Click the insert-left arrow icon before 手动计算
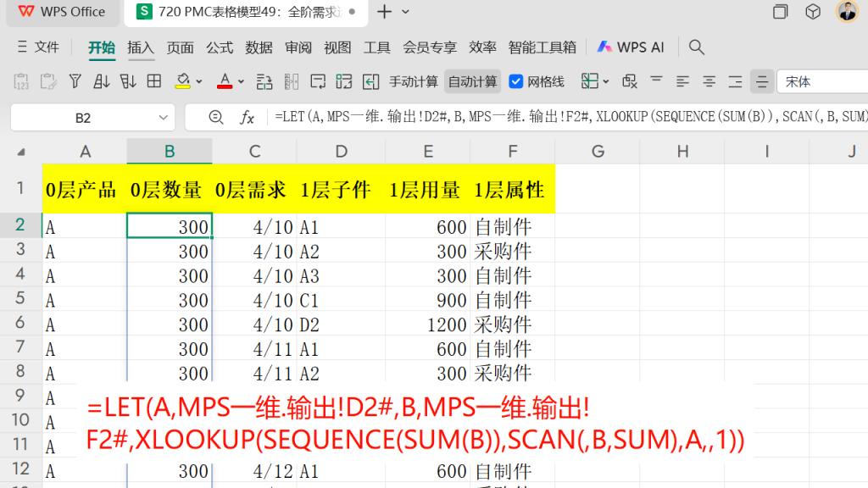Image resolution: width=868 pixels, height=488 pixels. [x=370, y=82]
